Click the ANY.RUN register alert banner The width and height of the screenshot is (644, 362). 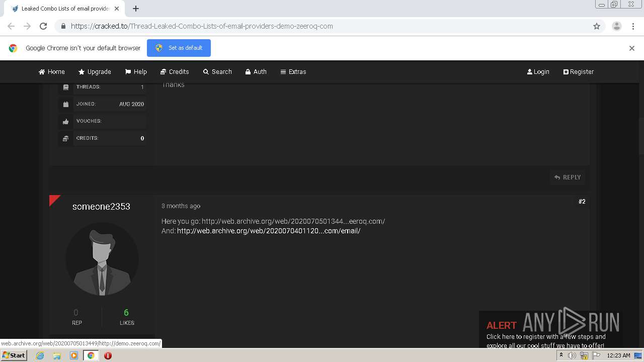pos(550,330)
